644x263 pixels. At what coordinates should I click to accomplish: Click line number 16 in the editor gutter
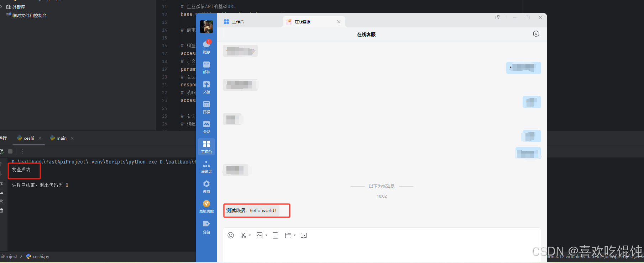164,45
